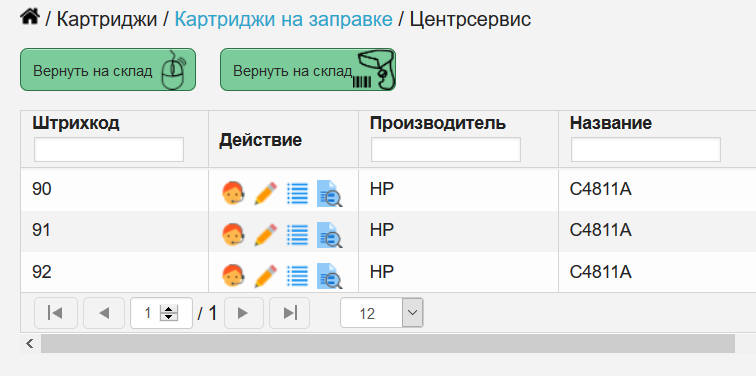Click the horizontal scrollbar track

pyautogui.click(x=388, y=343)
